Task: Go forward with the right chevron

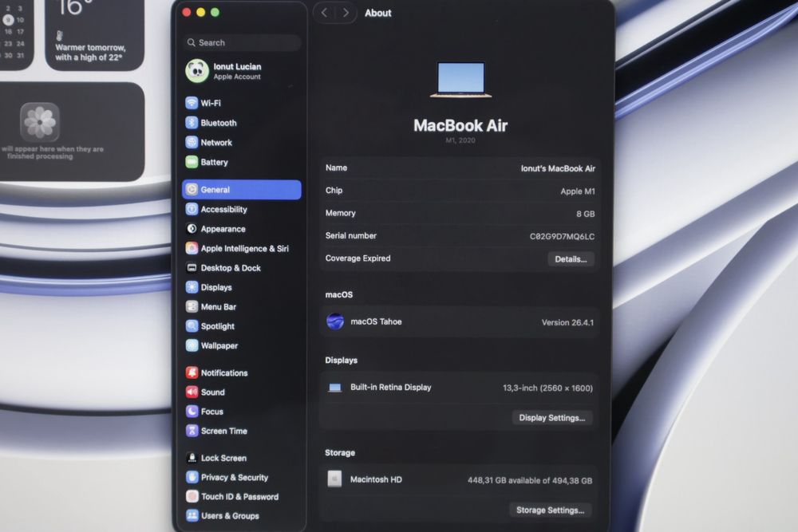Action: coord(346,13)
